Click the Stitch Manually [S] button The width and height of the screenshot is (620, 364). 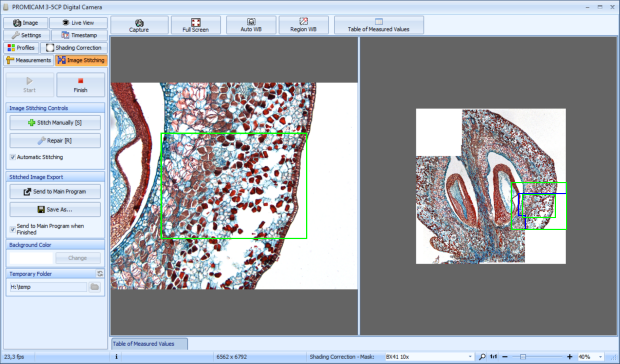click(55, 123)
